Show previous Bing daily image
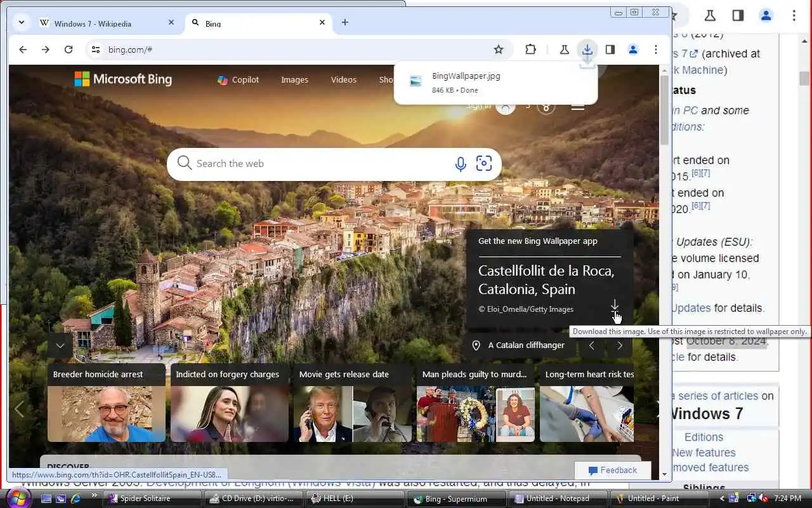 (591, 345)
